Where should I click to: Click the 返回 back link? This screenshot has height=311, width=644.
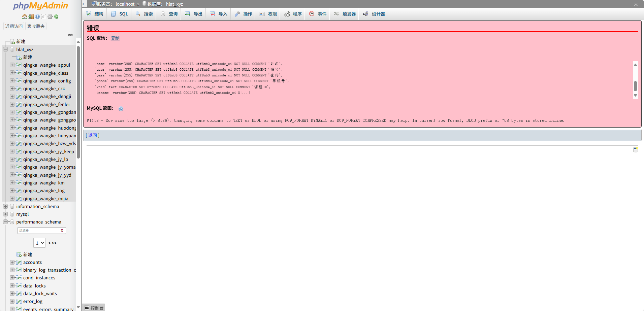point(92,135)
